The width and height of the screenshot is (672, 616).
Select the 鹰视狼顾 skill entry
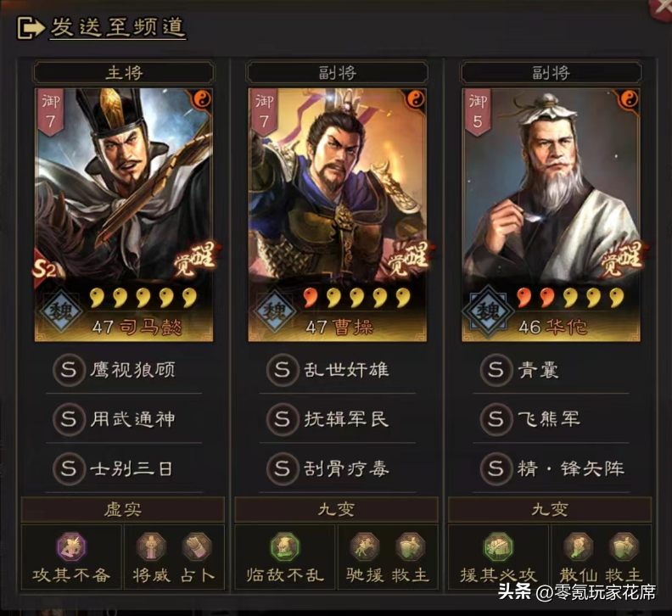(124, 369)
